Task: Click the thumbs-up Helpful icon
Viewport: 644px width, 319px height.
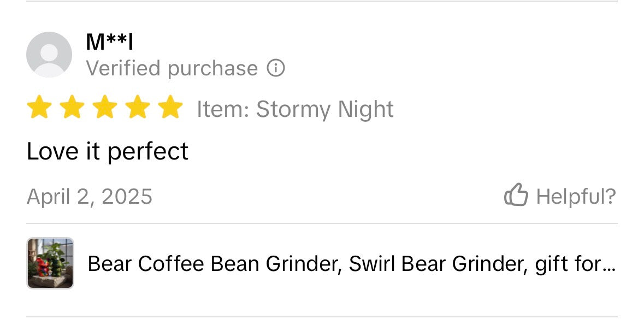Action: click(x=516, y=195)
